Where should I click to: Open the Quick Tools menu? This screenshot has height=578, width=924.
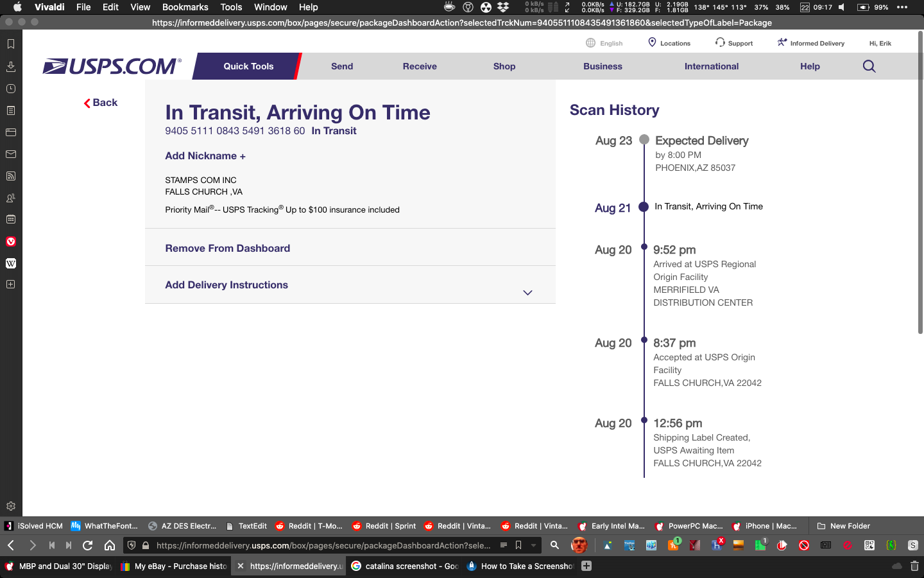pos(248,66)
